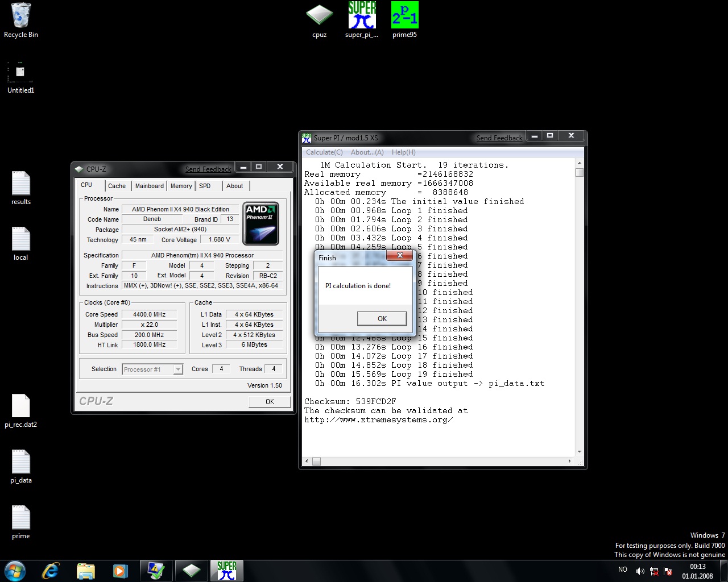
Task: Click the AMD Phenom II logo in CPU-Z
Action: coord(260,223)
